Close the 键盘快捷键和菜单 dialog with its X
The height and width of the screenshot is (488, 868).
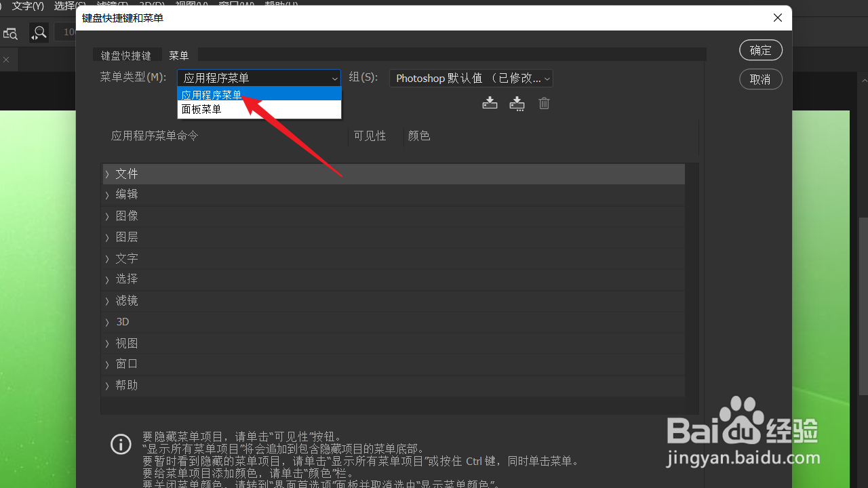pyautogui.click(x=777, y=18)
